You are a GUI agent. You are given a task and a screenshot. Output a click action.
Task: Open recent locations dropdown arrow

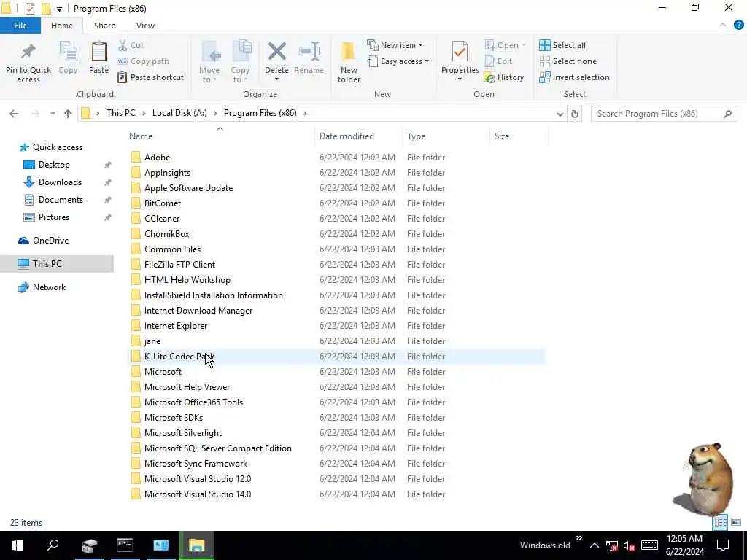point(53,114)
